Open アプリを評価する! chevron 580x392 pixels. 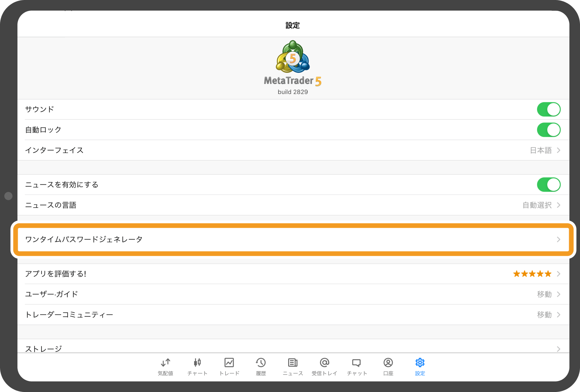coord(559,274)
